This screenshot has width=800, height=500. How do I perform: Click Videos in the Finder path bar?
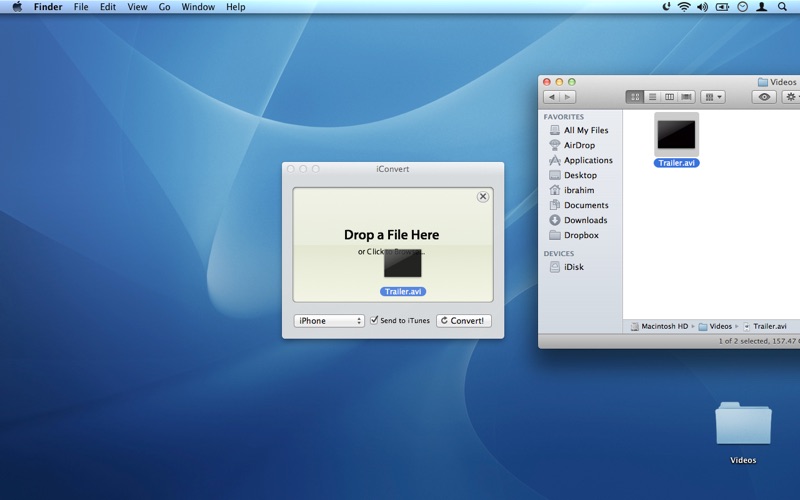click(x=720, y=326)
